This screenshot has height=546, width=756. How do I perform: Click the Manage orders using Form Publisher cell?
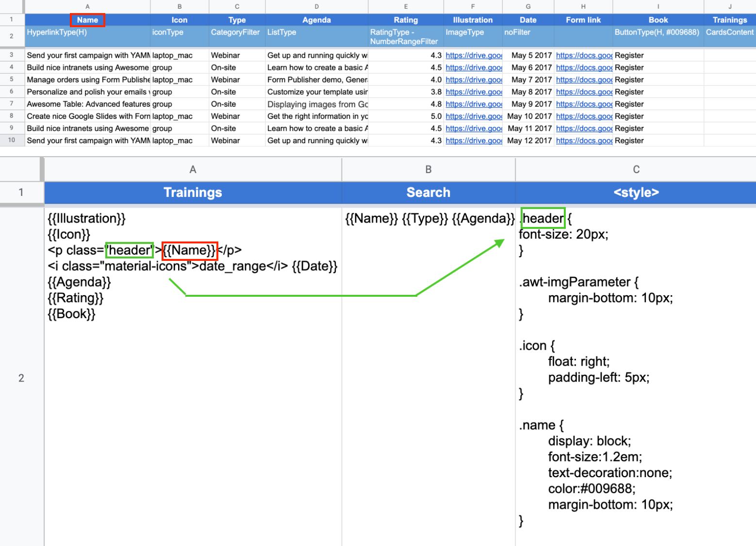(x=88, y=80)
